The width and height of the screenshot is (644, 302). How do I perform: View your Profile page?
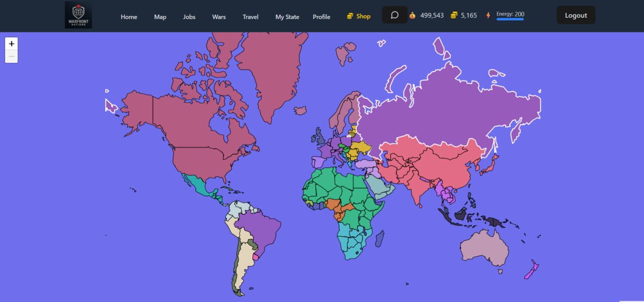(x=321, y=17)
